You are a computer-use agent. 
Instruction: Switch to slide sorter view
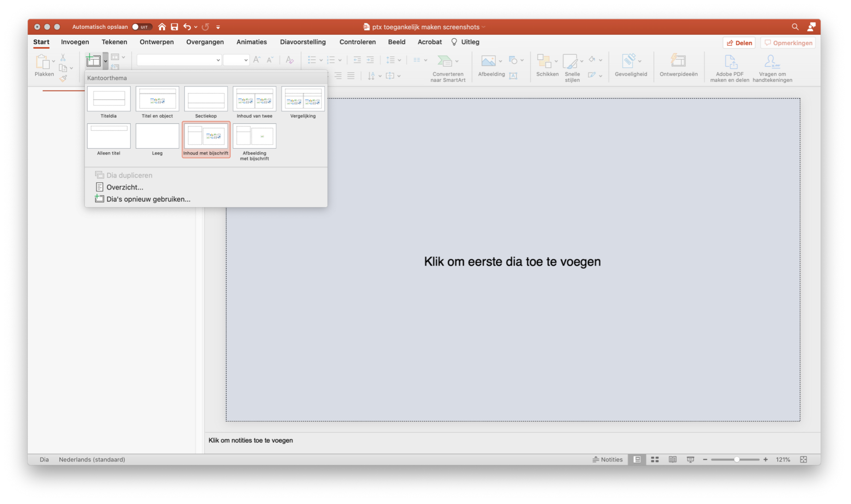click(x=655, y=459)
